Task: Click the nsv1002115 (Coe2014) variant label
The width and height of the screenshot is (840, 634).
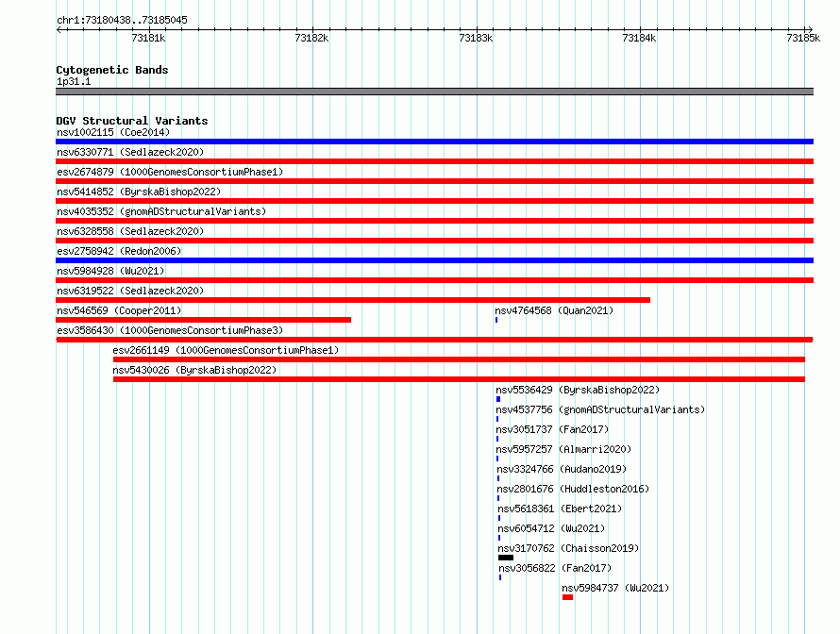Action: pyautogui.click(x=113, y=132)
